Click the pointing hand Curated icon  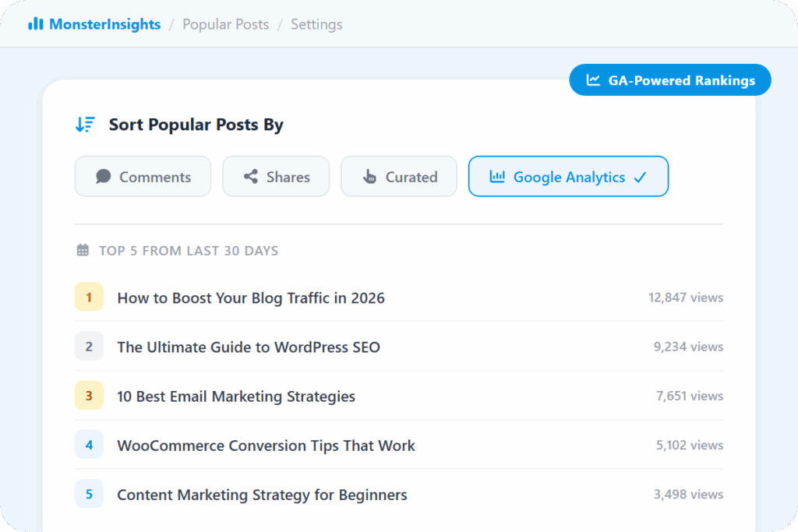(369, 177)
